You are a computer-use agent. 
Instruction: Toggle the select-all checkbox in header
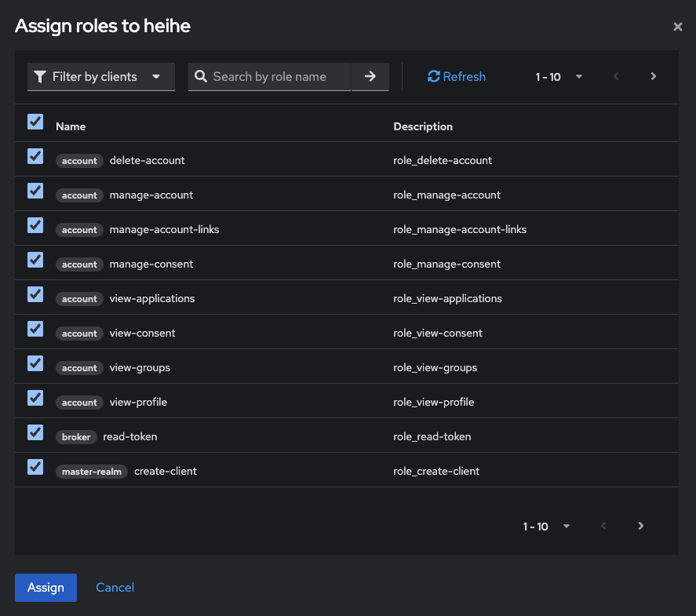35,122
